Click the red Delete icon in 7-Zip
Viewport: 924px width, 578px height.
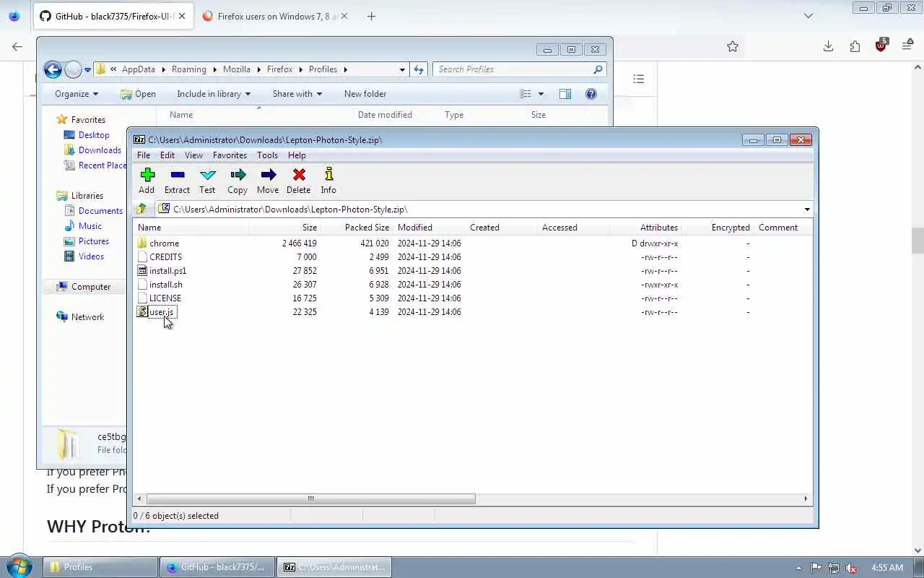pyautogui.click(x=299, y=175)
